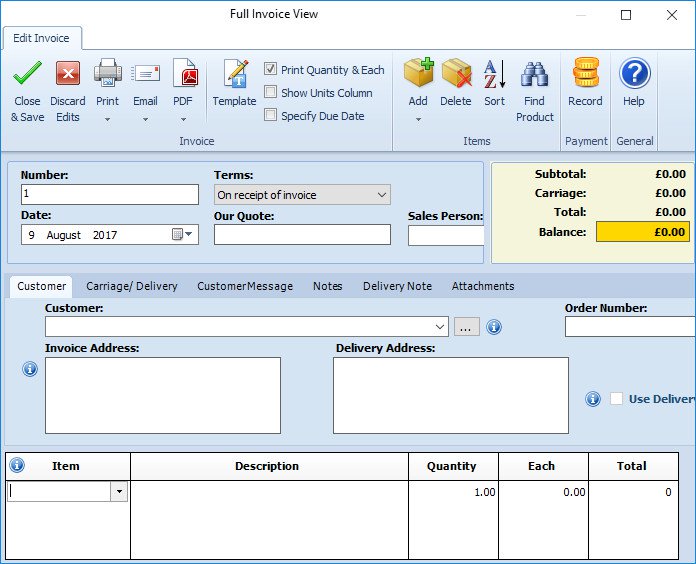This screenshot has height=564, width=696.
Task: Click into the Our Quote input field
Action: 302,235
